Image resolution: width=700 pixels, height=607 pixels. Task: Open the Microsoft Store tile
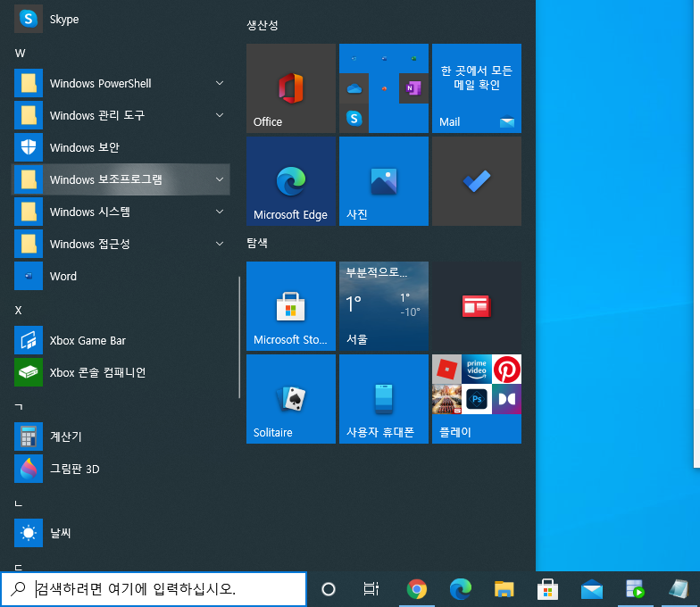click(291, 306)
